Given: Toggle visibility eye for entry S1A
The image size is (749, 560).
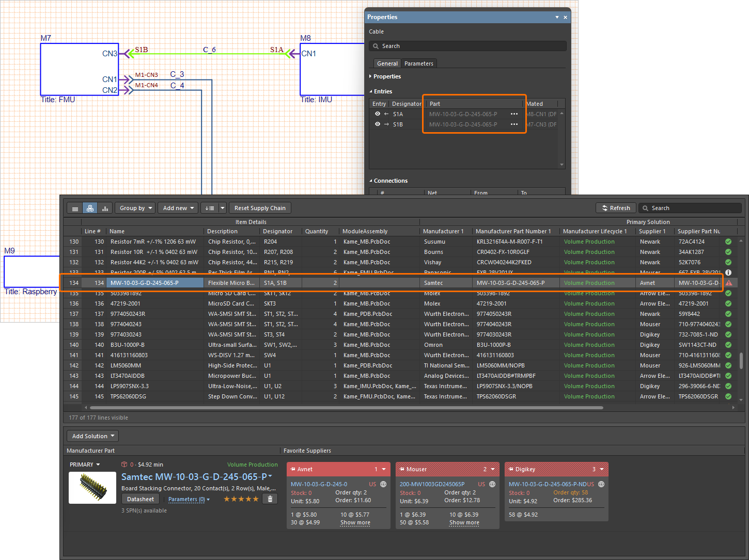Looking at the screenshot, I should (x=378, y=114).
